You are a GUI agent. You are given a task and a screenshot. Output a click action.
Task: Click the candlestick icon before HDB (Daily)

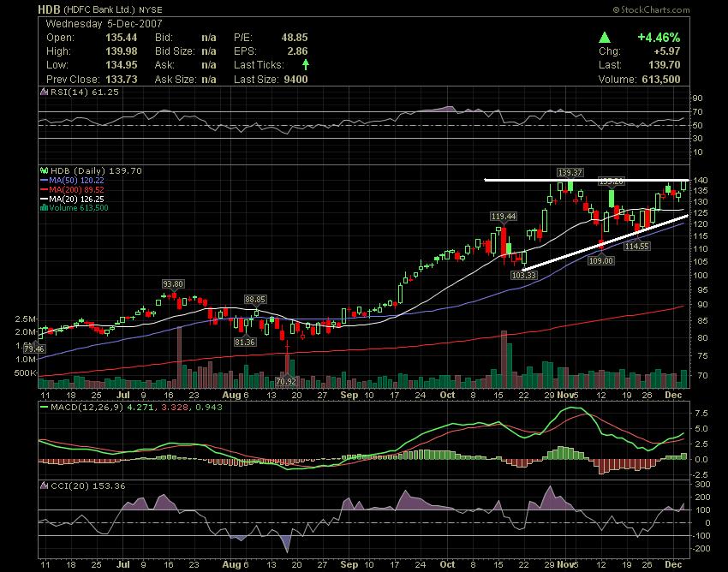[x=45, y=171]
